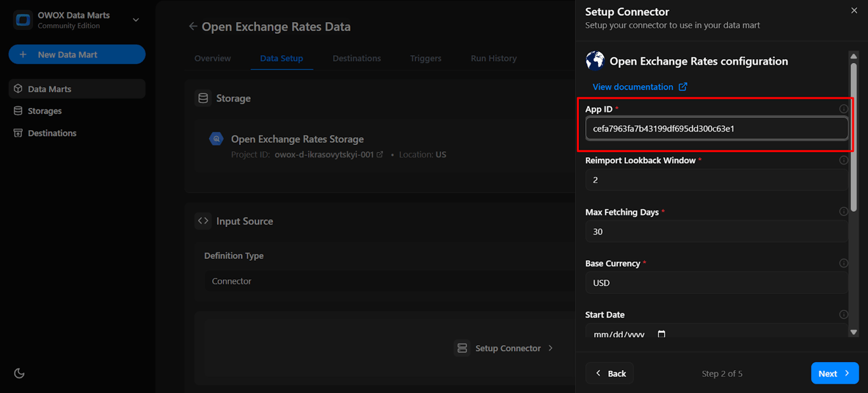Click the App ID input field
This screenshot has height=393, width=868.
[x=716, y=128]
